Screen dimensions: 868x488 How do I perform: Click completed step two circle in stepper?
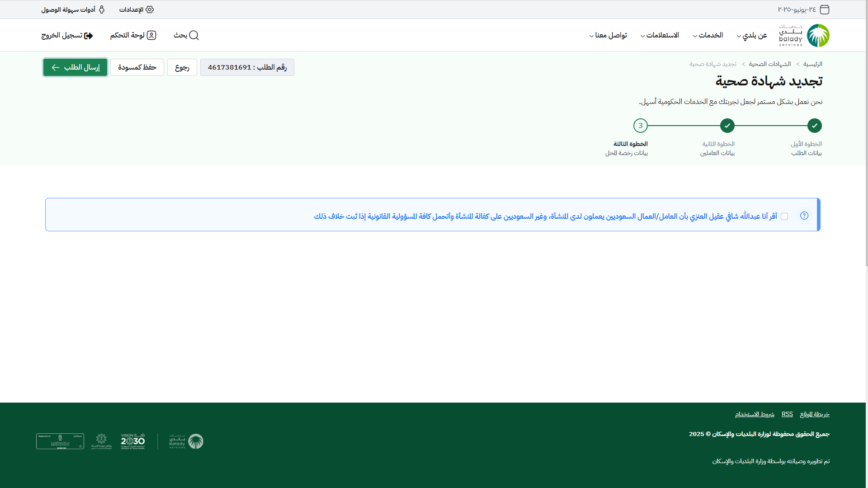pyautogui.click(x=727, y=126)
